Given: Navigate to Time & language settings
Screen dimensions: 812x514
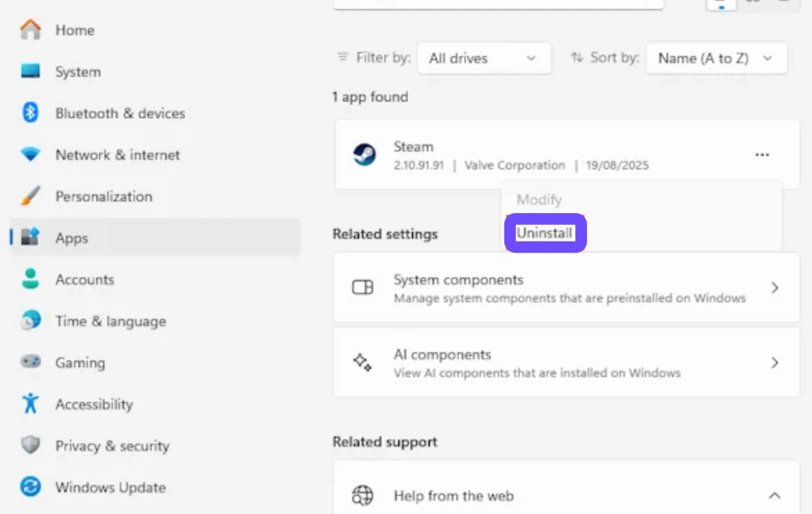Looking at the screenshot, I should pos(110,321).
